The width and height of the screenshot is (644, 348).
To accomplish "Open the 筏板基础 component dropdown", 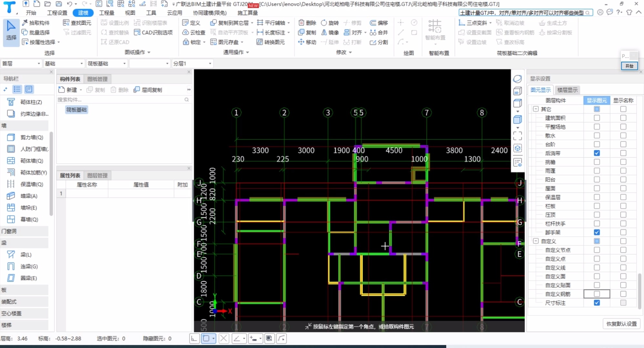I will pos(107,63).
